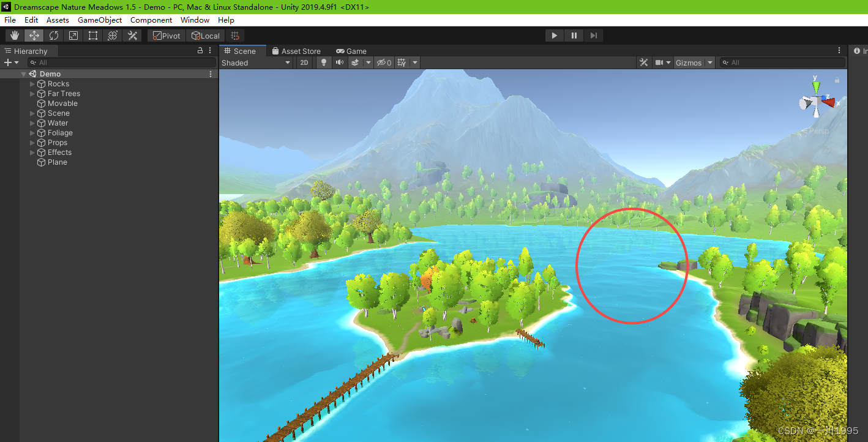Open custom editor tools in main toolbar

click(132, 36)
